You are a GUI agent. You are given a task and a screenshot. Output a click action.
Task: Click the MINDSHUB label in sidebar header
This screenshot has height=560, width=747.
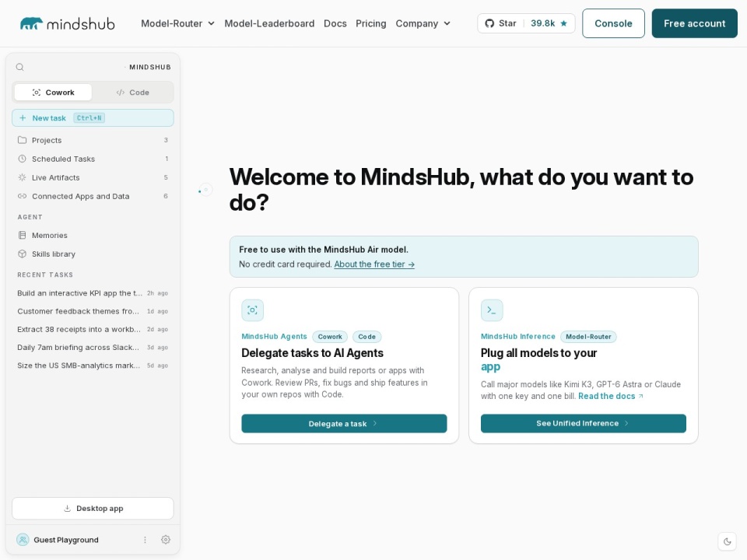(150, 67)
